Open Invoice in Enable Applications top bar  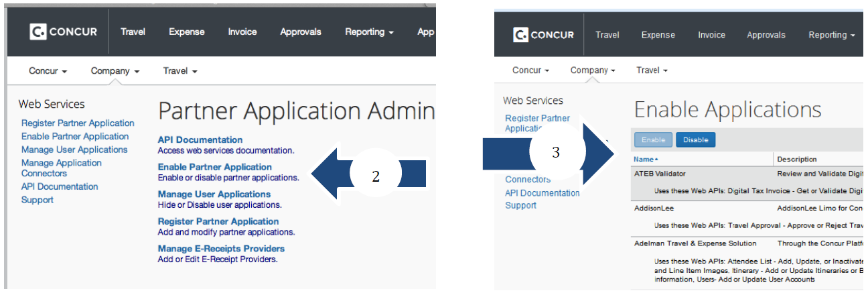(x=711, y=35)
